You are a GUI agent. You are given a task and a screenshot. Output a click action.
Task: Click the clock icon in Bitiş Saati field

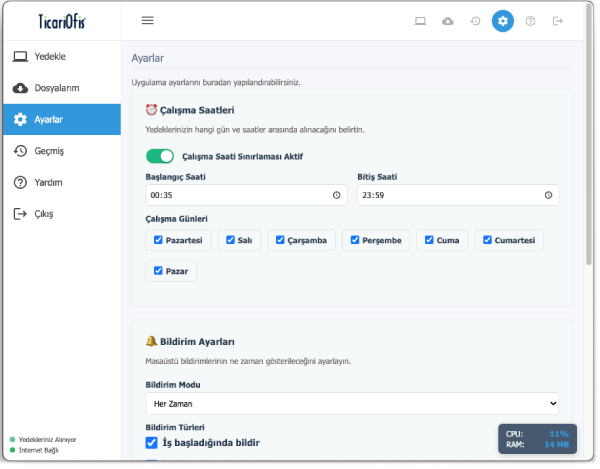[548, 196]
